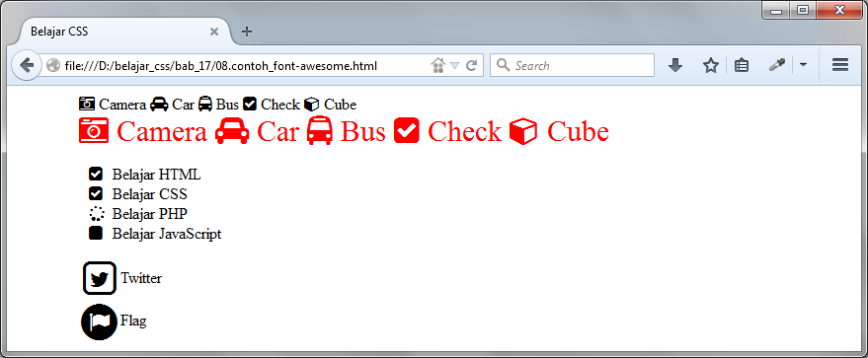Screen dimensions: 868x358
Task: Click the large red bus icon
Action: pos(320,131)
